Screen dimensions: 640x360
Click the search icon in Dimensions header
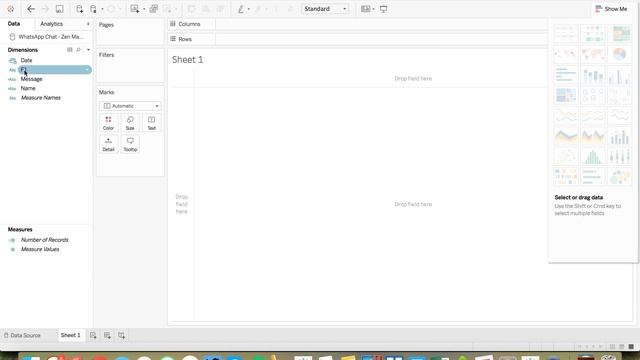78,50
